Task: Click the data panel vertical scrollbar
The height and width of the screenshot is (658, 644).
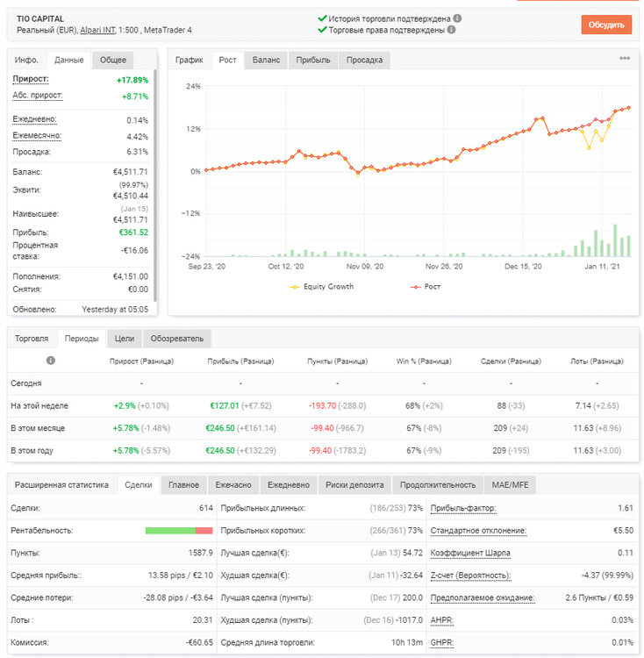Action: coord(155,186)
